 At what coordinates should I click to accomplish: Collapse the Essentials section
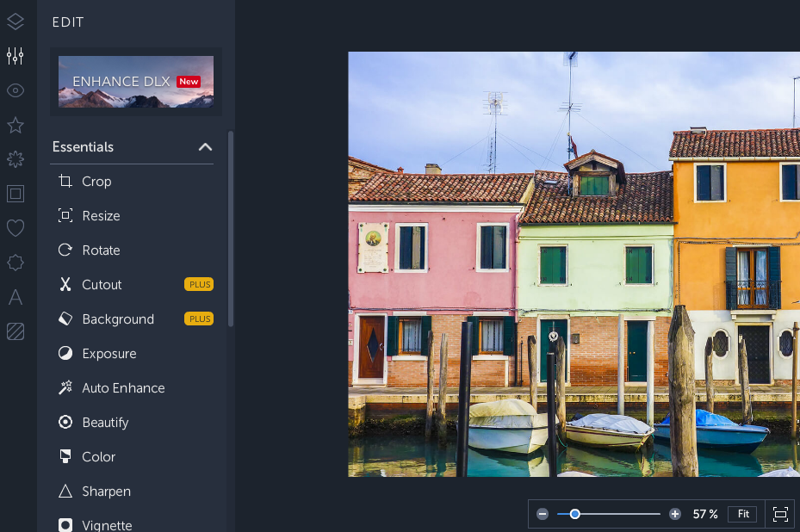(x=205, y=147)
